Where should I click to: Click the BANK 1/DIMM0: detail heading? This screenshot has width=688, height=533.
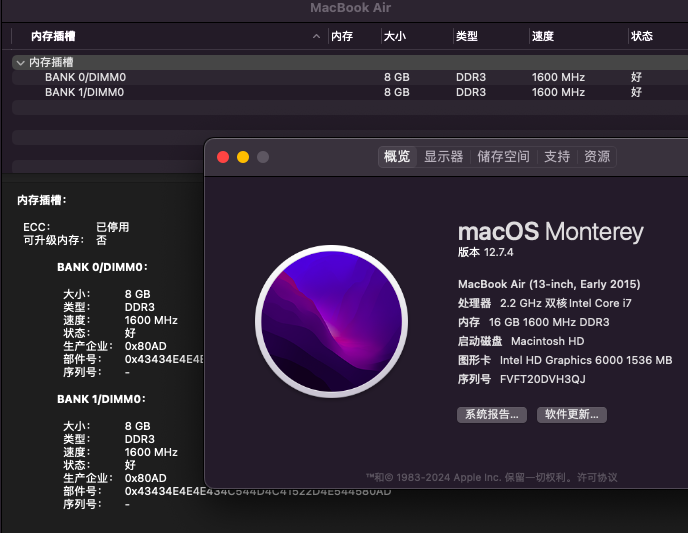[101, 399]
